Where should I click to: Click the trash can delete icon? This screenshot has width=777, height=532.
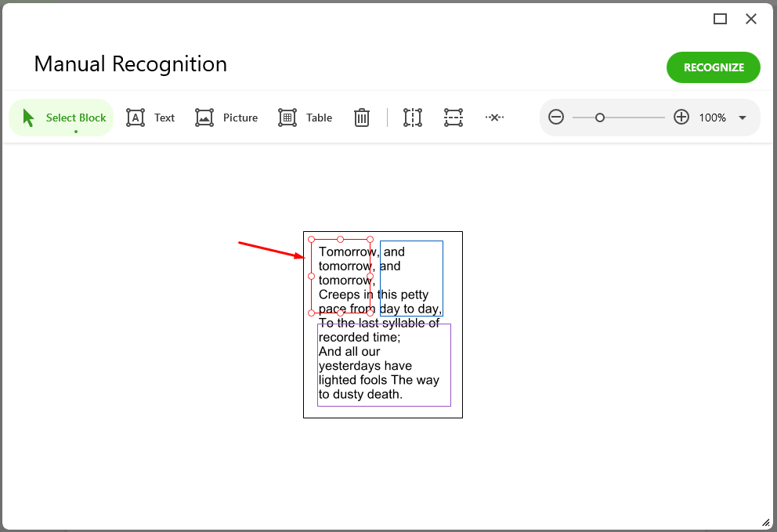click(362, 118)
